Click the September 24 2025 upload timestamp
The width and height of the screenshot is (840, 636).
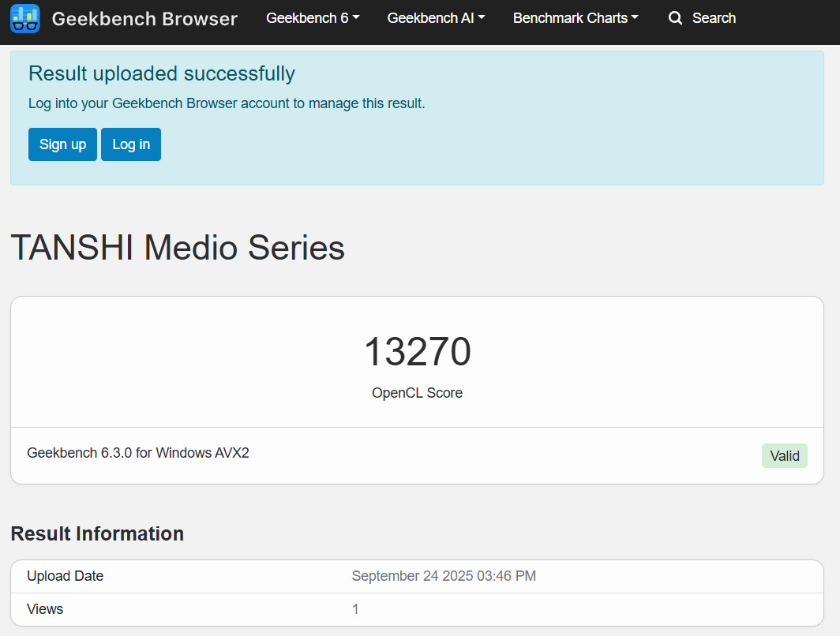pyautogui.click(x=444, y=576)
